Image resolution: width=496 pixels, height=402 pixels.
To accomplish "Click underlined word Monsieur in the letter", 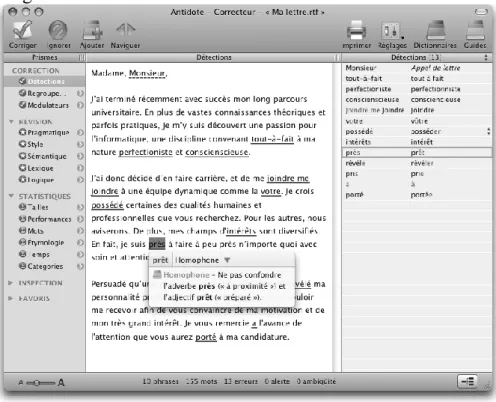I will coord(147,73).
